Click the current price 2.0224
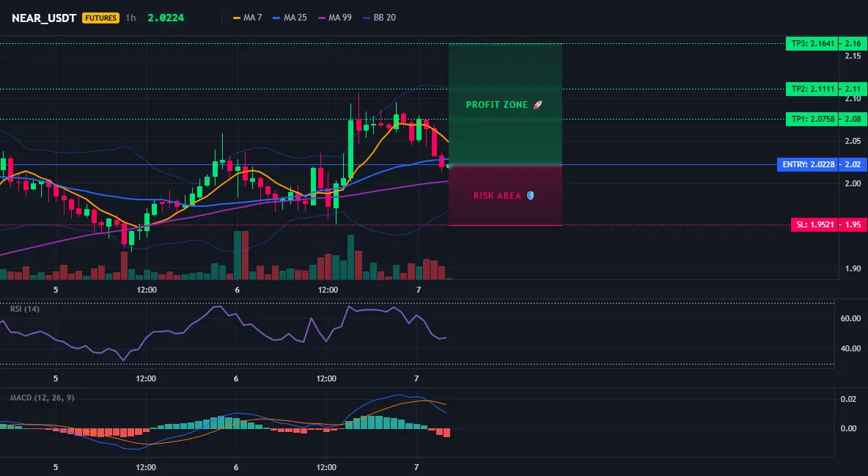Image resolution: width=868 pixels, height=476 pixels. click(x=166, y=18)
